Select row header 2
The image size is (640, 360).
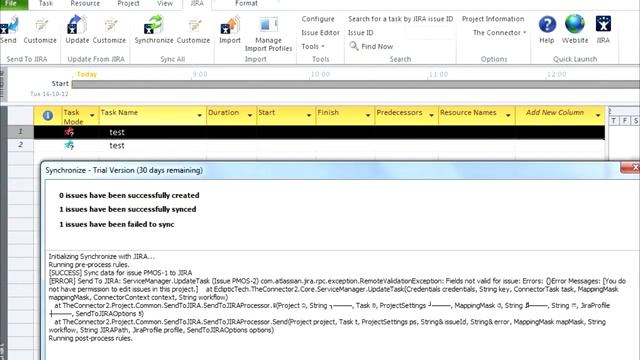coord(20,145)
